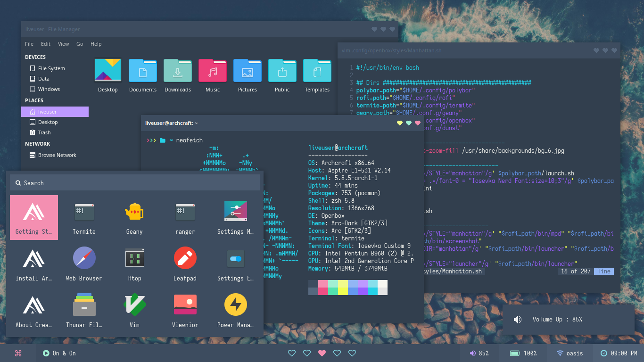Click the yellow heart on terminal titlebar
The image size is (644, 362).
(x=400, y=123)
